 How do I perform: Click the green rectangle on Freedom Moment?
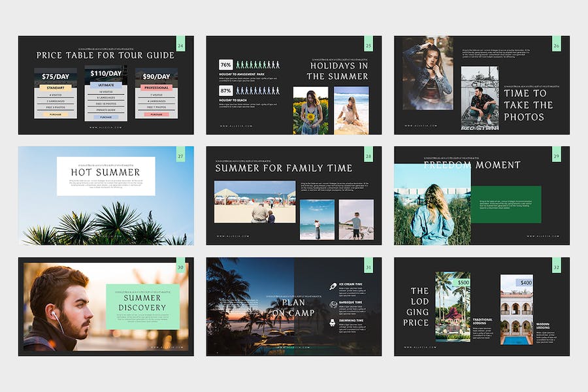click(506, 204)
